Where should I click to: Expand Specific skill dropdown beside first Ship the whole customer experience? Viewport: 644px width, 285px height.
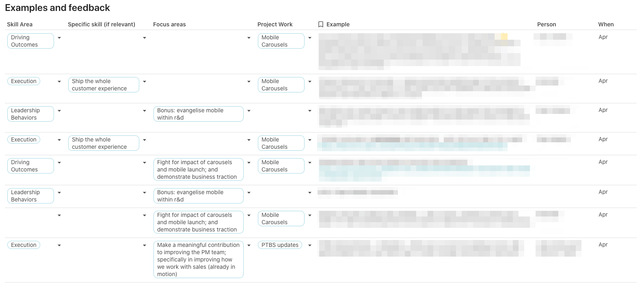145,81
